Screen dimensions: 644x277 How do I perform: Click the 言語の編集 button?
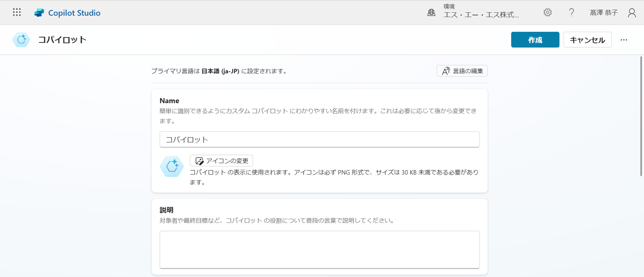(x=462, y=71)
